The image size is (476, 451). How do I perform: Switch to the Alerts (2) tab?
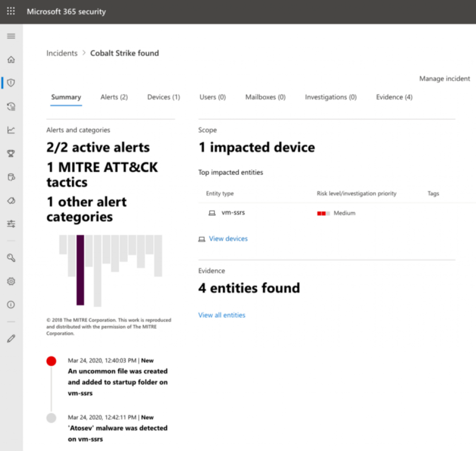coord(114,97)
